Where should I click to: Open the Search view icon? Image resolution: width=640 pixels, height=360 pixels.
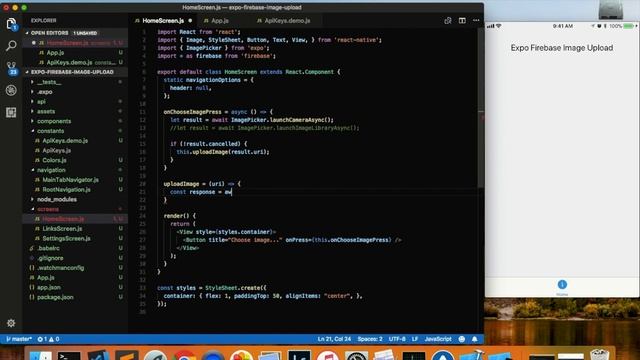(11, 46)
